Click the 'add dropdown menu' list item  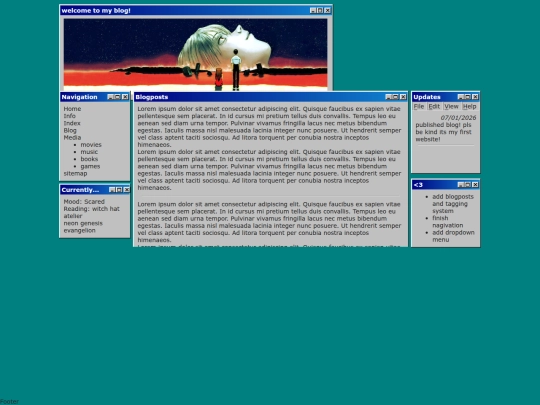(453, 236)
